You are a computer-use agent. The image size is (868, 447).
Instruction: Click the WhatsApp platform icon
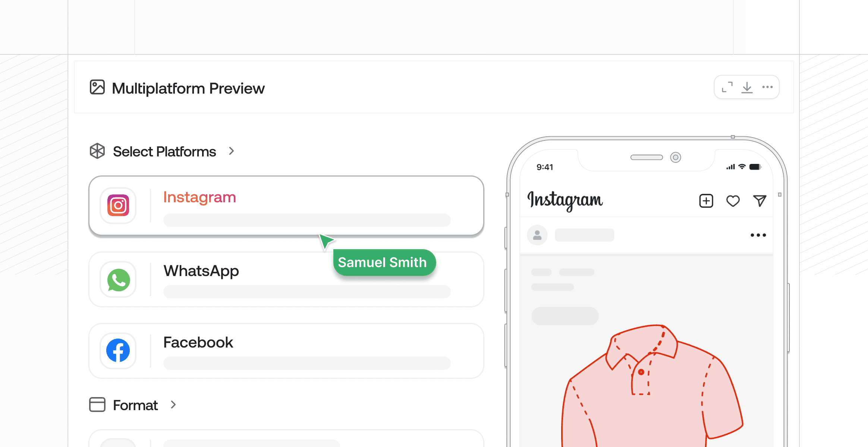[119, 279]
